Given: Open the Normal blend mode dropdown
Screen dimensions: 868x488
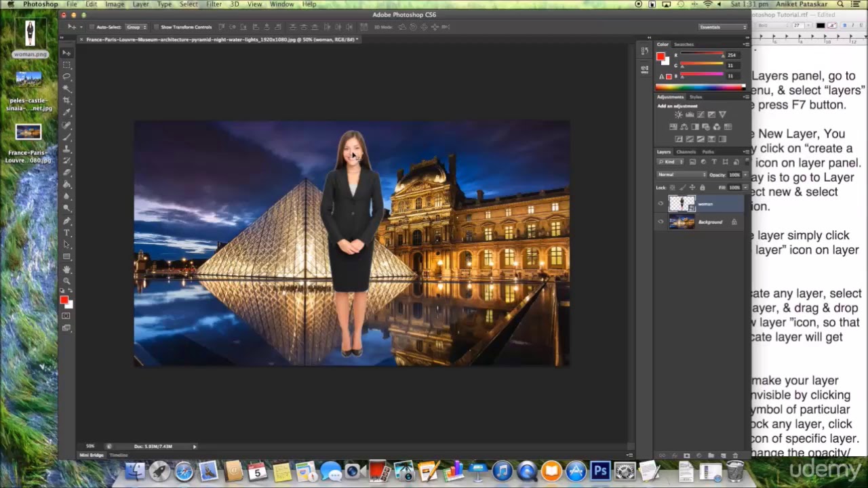Looking at the screenshot, I should 682,174.
